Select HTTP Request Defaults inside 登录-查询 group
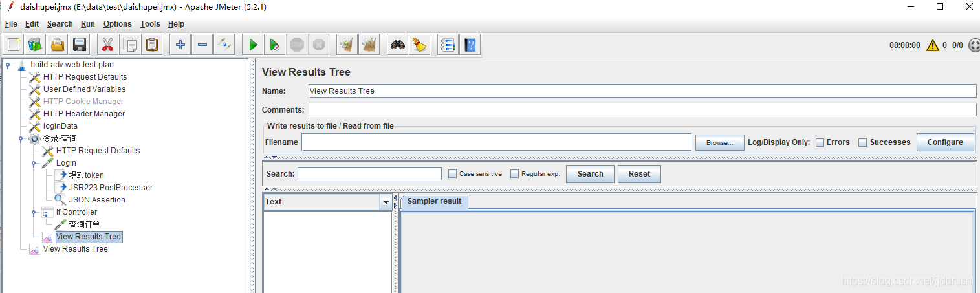980x293 pixels. pos(98,151)
